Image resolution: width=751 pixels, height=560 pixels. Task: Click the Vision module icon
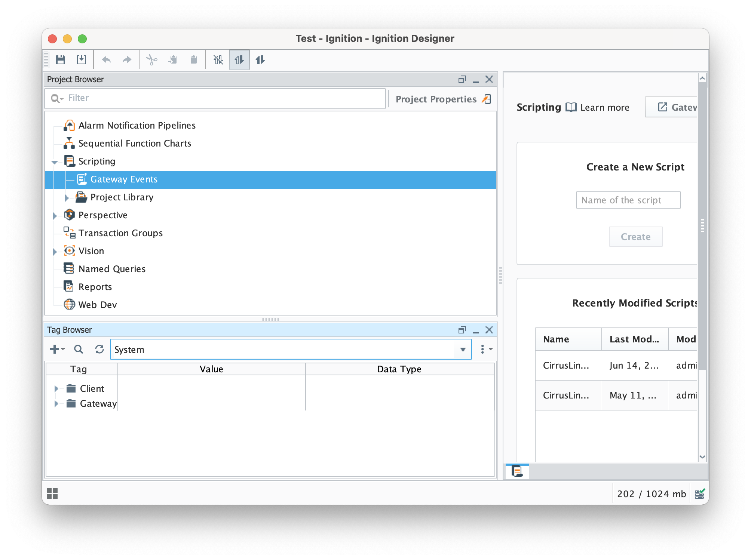pos(70,251)
